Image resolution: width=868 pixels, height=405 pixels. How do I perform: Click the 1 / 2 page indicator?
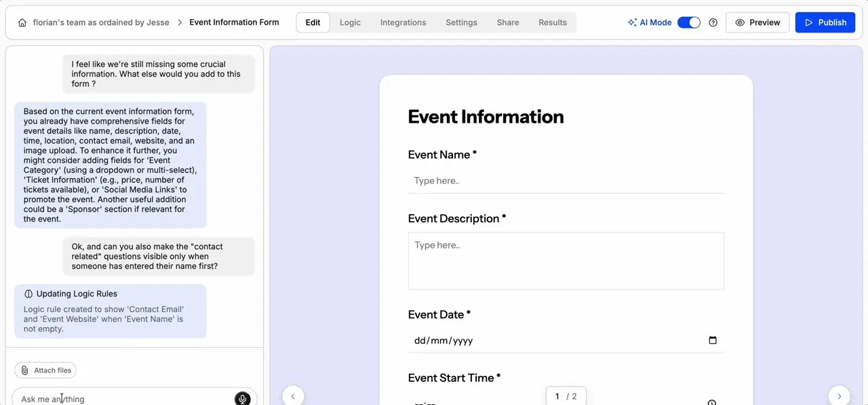point(566,396)
